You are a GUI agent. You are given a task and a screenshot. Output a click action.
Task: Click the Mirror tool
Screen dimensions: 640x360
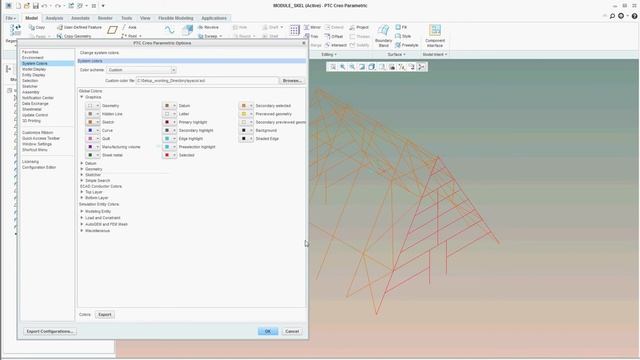pyautogui.click(x=312, y=27)
